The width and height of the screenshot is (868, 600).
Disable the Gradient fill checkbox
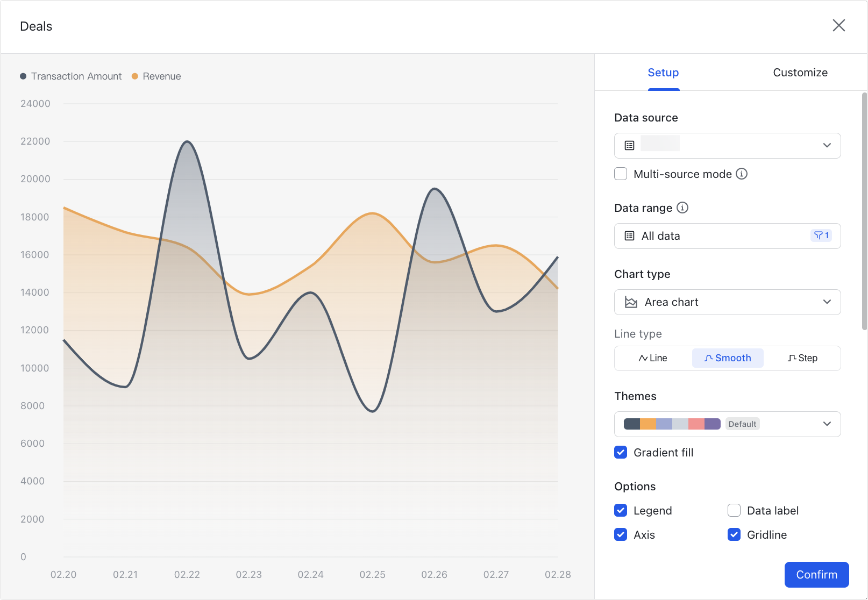[x=620, y=452]
